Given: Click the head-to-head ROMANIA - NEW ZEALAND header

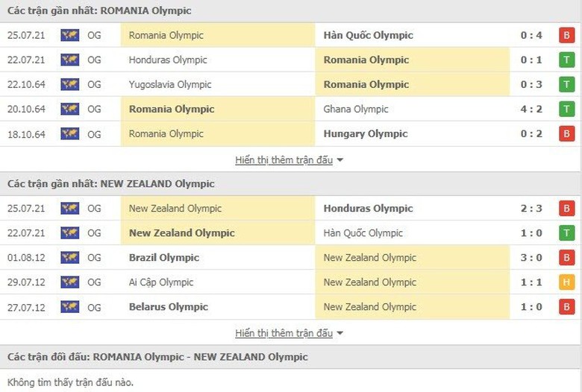Looking at the screenshot, I should pos(157,357).
